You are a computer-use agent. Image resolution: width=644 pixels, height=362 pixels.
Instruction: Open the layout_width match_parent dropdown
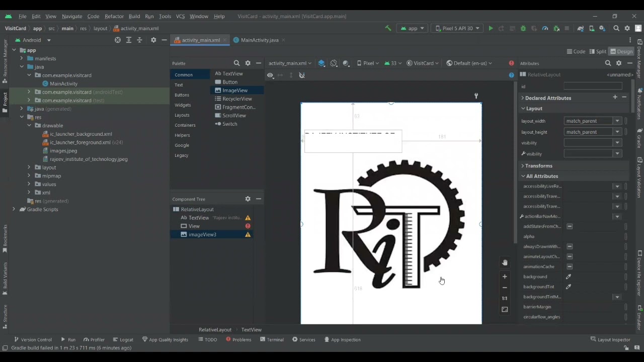(x=617, y=121)
